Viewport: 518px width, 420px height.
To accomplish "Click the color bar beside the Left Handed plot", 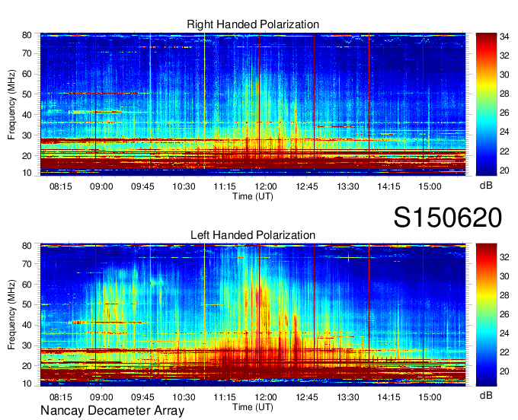I will (486, 315).
